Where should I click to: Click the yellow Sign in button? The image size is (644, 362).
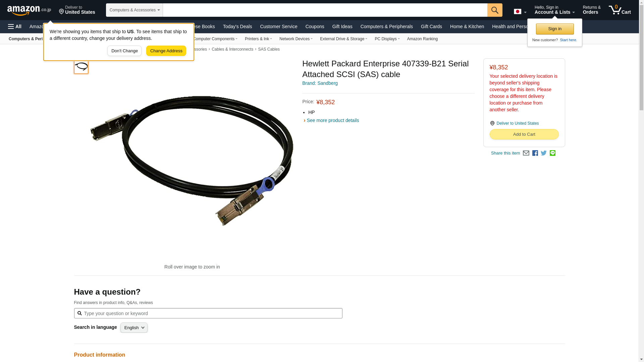pyautogui.click(x=555, y=29)
